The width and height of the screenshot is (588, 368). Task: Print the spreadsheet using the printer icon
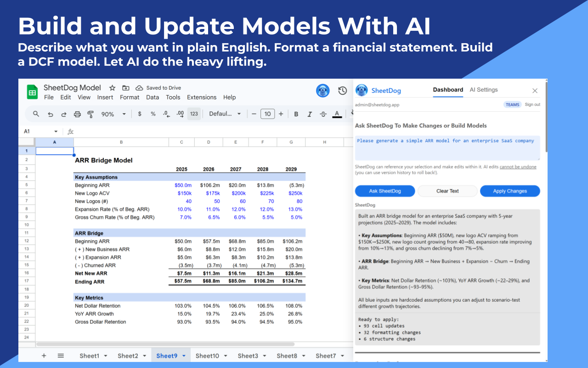click(x=77, y=114)
